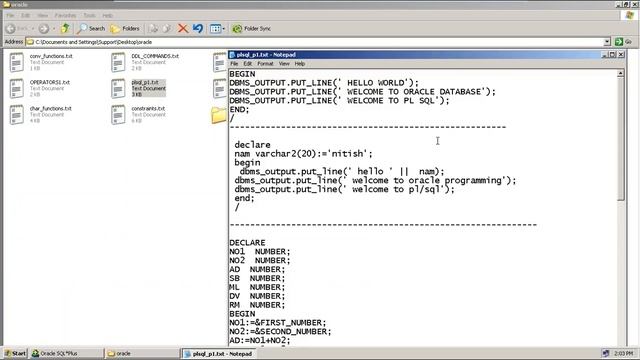
Task: Select the Move To toolbar icon
Action: pos(153,28)
